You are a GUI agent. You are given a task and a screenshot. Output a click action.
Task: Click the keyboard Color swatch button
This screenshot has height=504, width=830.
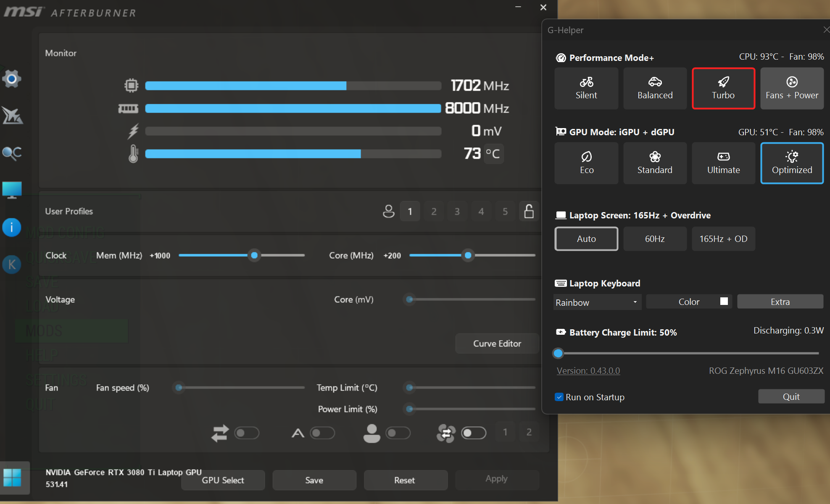[x=689, y=302]
